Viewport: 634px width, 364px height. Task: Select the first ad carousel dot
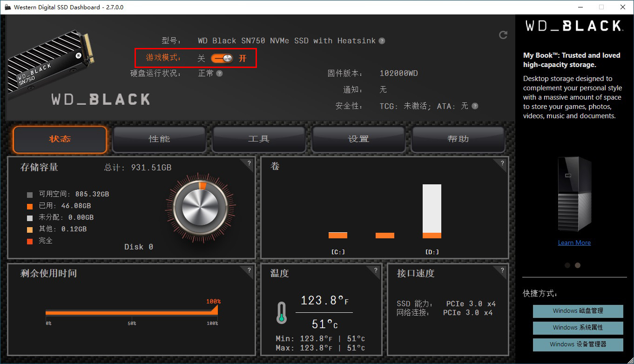pos(567,265)
